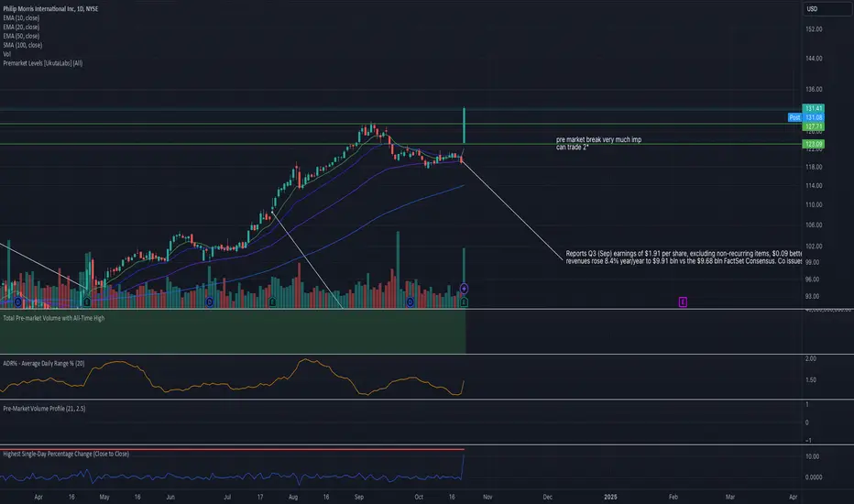Screen dimensions: 854x504
Task: Click the ADR% - Average Daily Range % title
Action: point(44,364)
